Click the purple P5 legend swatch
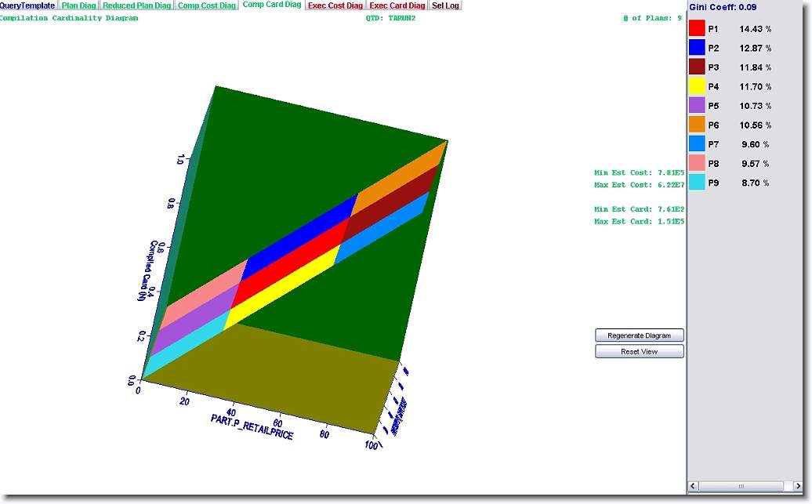This screenshot has height=504, width=812. [x=697, y=106]
